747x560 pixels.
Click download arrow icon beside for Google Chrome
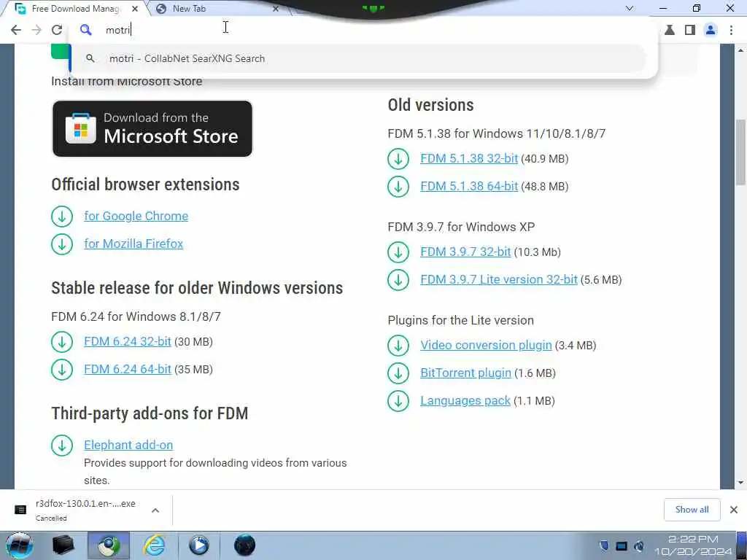62,217
